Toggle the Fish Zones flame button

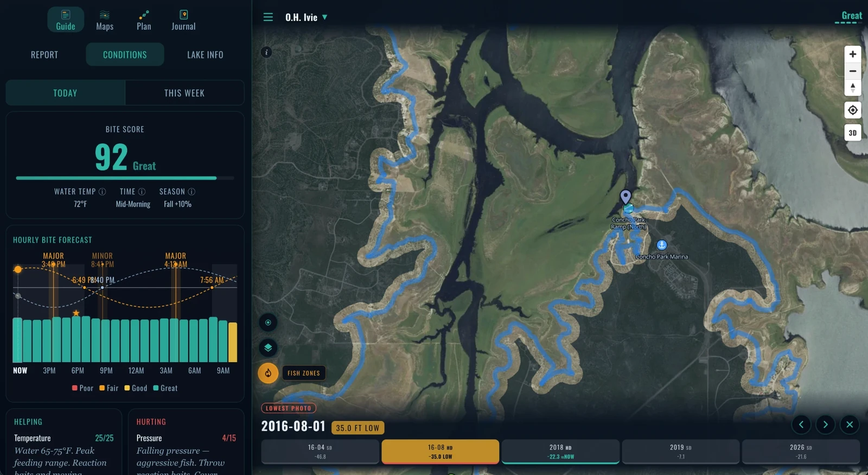click(x=268, y=373)
